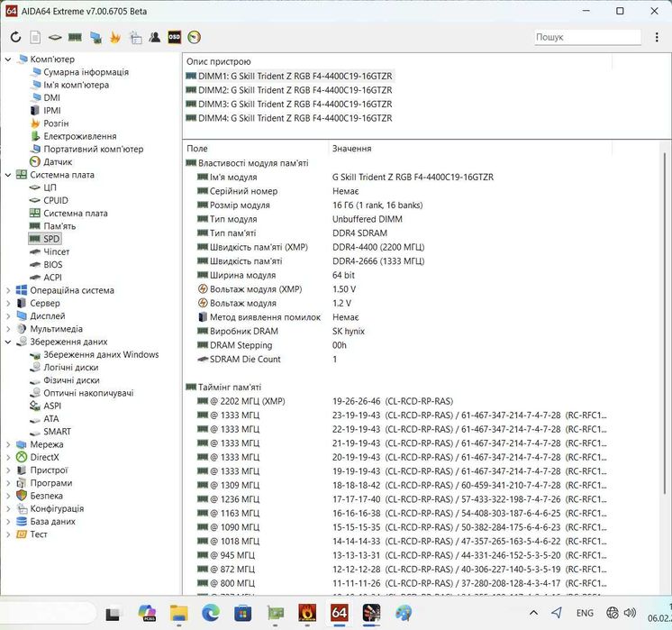This screenshot has width=672, height=630.
Task: Collapse the Комп'ютер tree node
Action: [x=8, y=59]
